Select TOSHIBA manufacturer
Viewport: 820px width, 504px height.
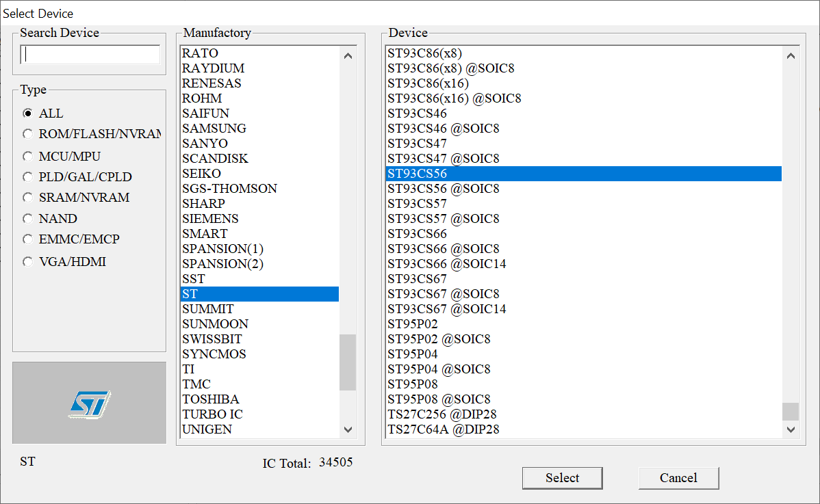(x=259, y=399)
